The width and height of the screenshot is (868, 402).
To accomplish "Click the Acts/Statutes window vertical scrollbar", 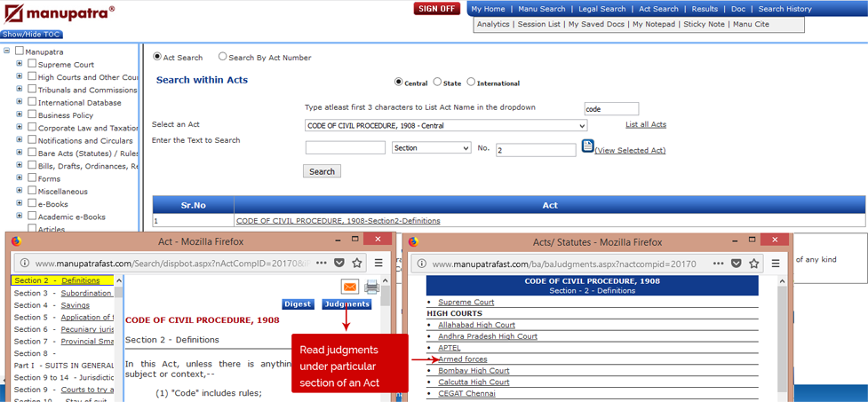I will [782, 337].
